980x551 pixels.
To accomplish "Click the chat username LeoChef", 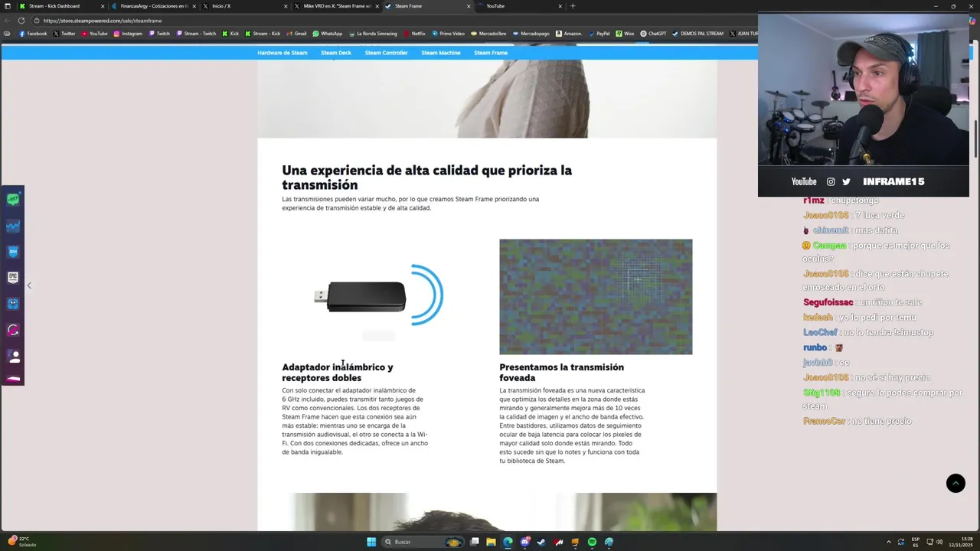I will click(x=820, y=332).
